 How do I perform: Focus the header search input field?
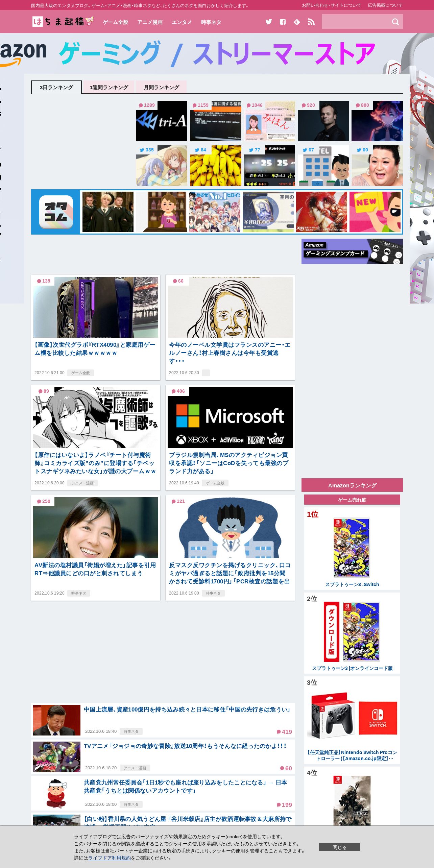tap(356, 22)
